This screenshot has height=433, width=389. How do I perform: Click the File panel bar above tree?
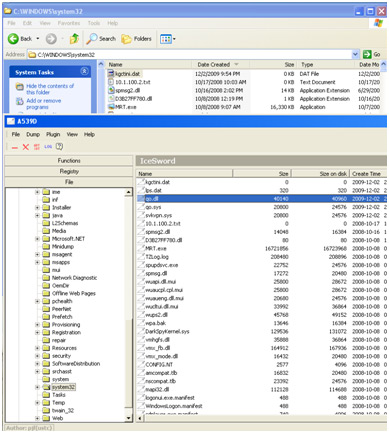tap(69, 182)
